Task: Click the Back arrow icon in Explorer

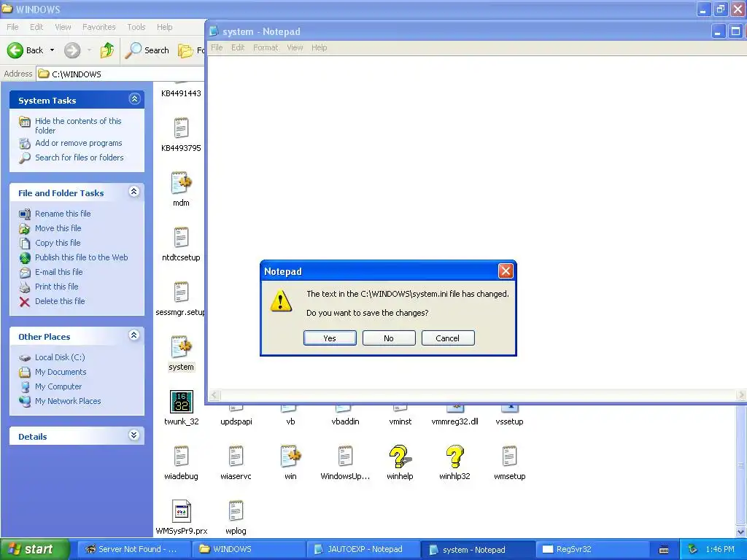Action: pos(15,50)
